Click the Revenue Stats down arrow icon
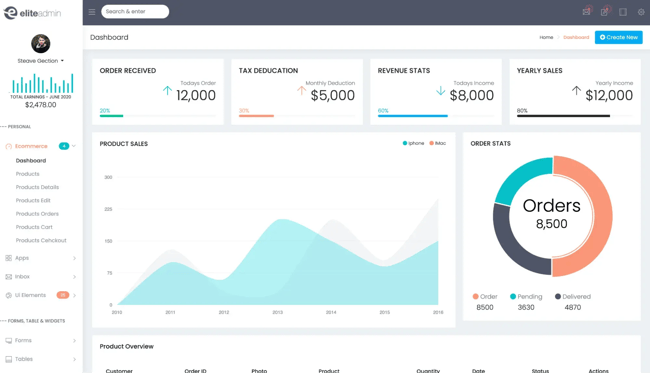Image resolution: width=650 pixels, height=373 pixels. [x=441, y=90]
